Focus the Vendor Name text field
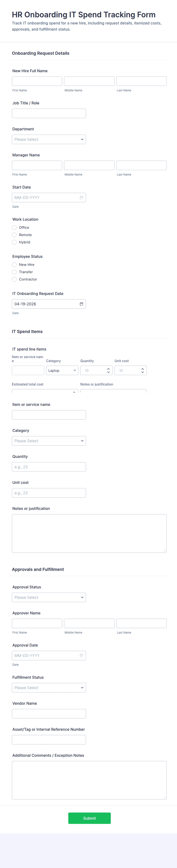The image size is (177, 868). pyautogui.click(x=49, y=714)
